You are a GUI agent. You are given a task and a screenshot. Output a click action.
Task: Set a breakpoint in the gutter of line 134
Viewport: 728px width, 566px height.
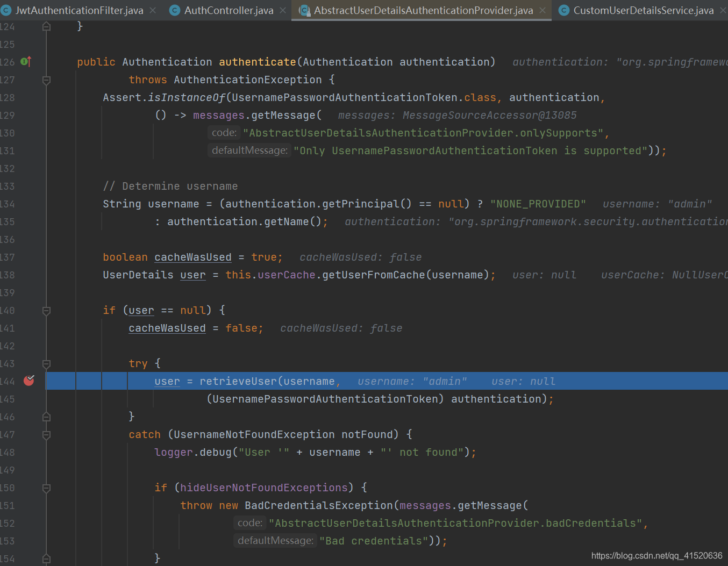click(x=28, y=204)
